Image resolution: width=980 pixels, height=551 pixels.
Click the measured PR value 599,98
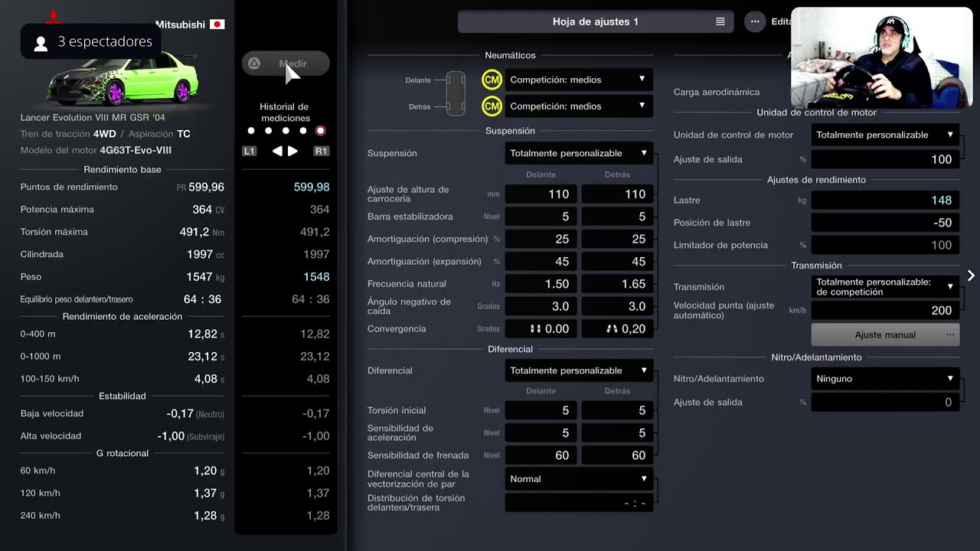[x=312, y=187]
